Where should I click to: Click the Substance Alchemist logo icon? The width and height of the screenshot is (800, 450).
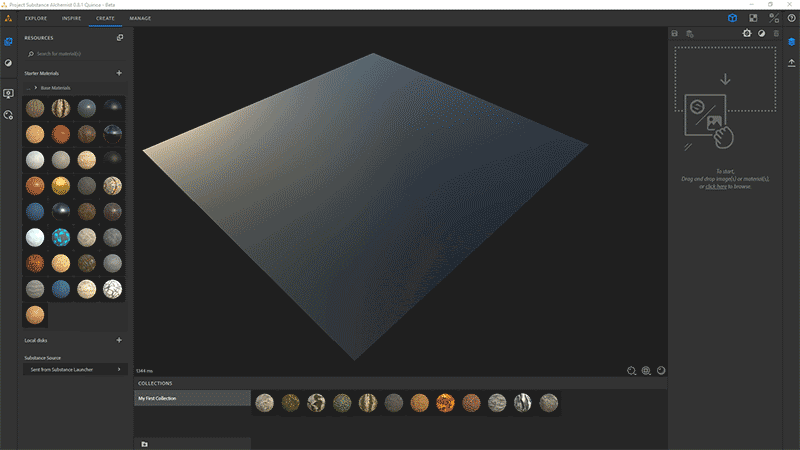pos(8,18)
